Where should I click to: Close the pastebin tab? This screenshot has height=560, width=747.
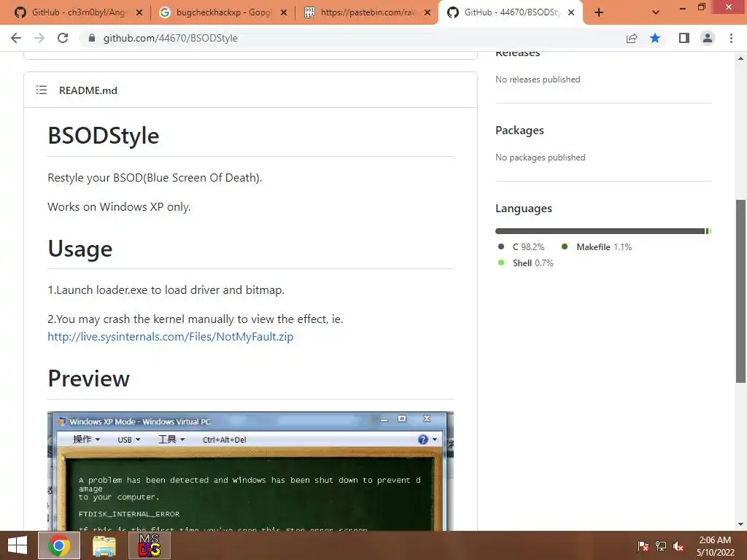click(x=427, y=12)
